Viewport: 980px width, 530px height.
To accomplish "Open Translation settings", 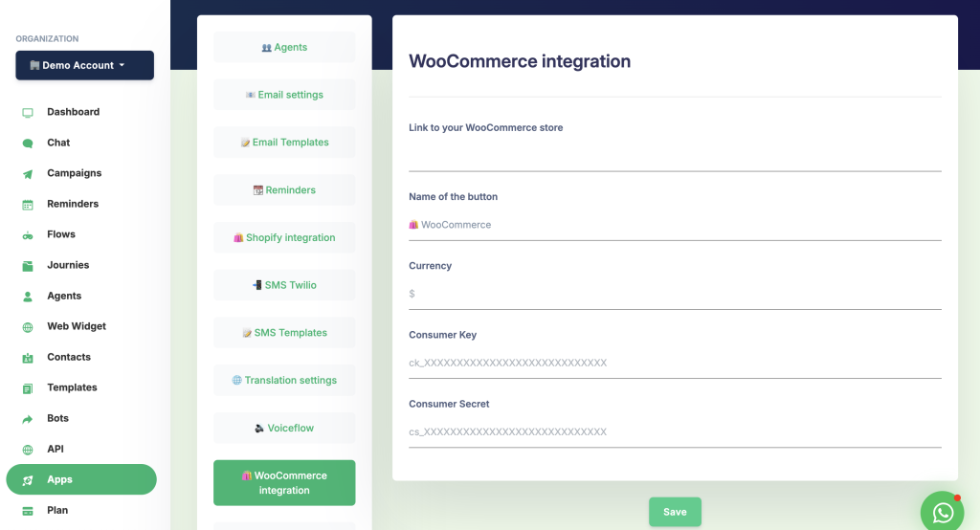I will click(284, 380).
